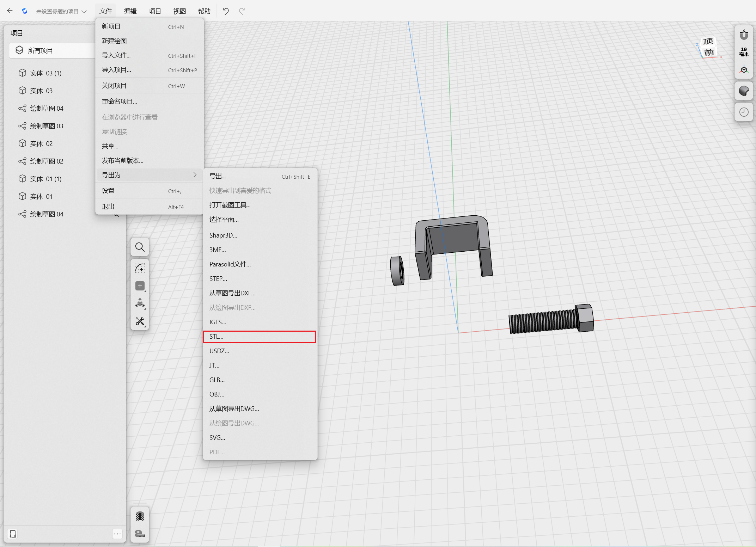Click the thread spring tool icon
Image resolution: width=756 pixels, height=547 pixels.
pyautogui.click(x=140, y=516)
